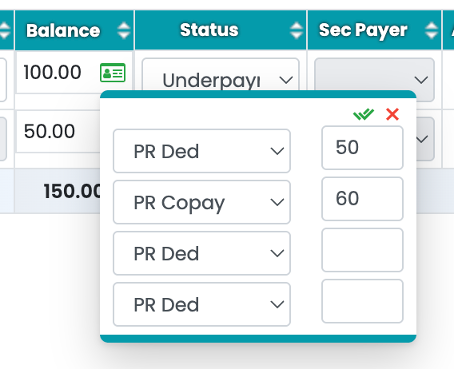Sort by Balance column arrows

124,31
